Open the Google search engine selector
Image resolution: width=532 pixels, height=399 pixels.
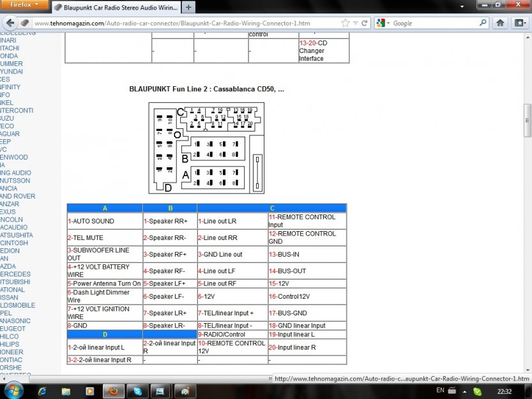(x=382, y=23)
